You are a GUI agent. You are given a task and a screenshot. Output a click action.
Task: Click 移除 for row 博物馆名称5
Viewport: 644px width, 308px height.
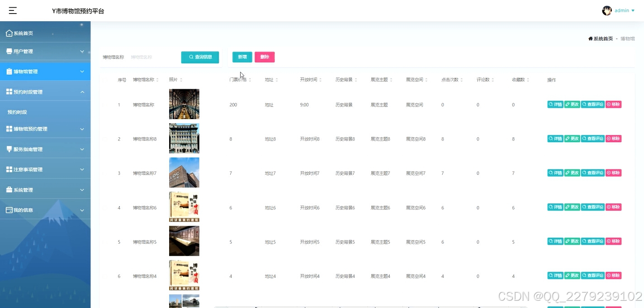pos(614,241)
